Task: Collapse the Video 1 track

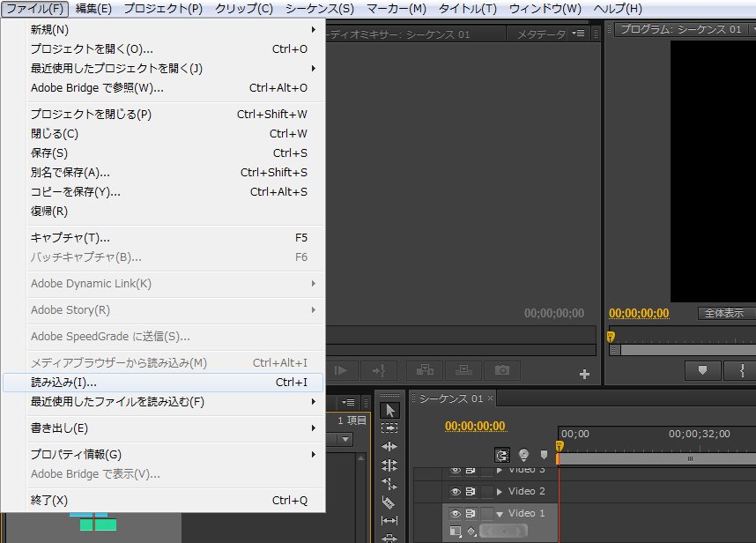Action: click(x=500, y=514)
